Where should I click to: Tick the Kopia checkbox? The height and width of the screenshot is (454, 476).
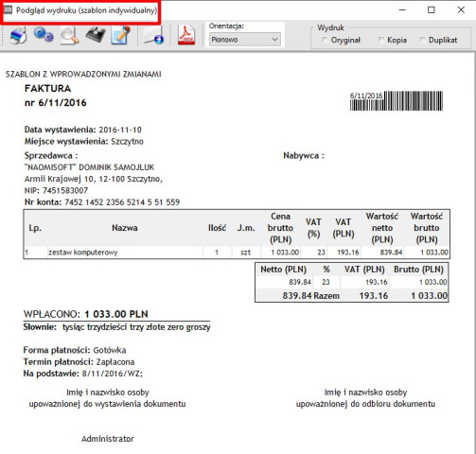[x=380, y=40]
